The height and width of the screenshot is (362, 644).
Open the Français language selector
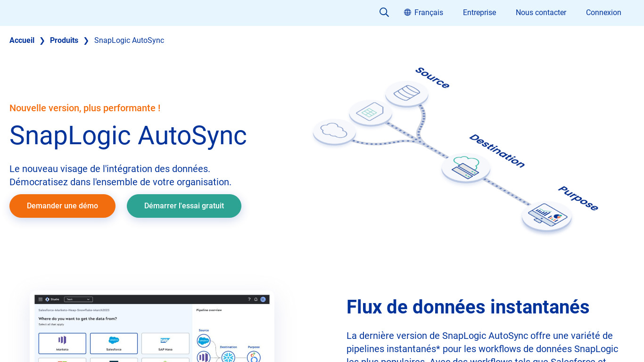424,13
